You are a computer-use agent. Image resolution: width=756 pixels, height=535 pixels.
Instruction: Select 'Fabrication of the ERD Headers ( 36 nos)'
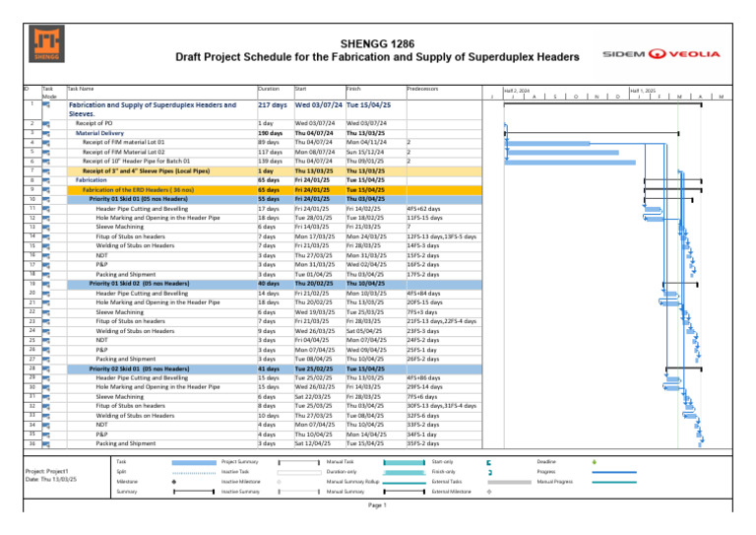pos(138,190)
